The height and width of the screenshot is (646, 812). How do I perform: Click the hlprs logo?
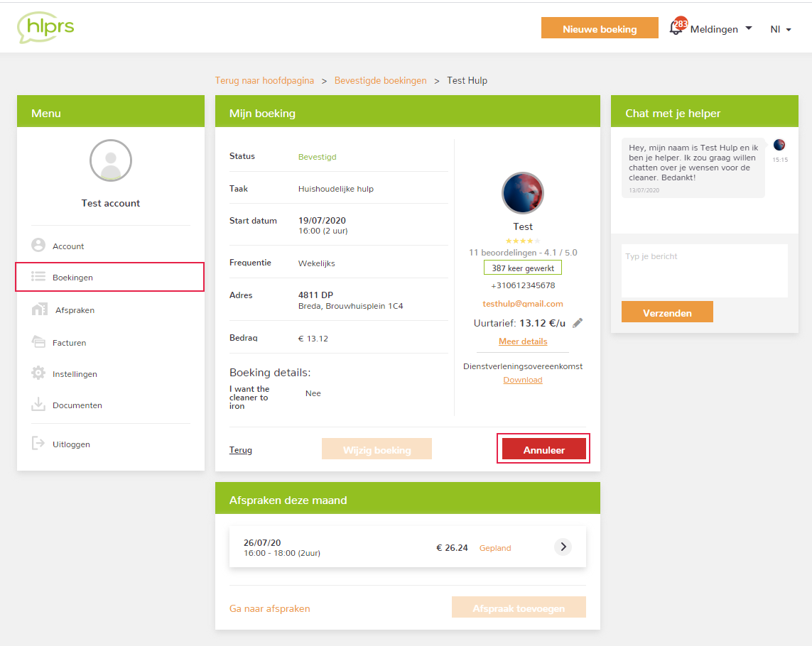pyautogui.click(x=45, y=28)
